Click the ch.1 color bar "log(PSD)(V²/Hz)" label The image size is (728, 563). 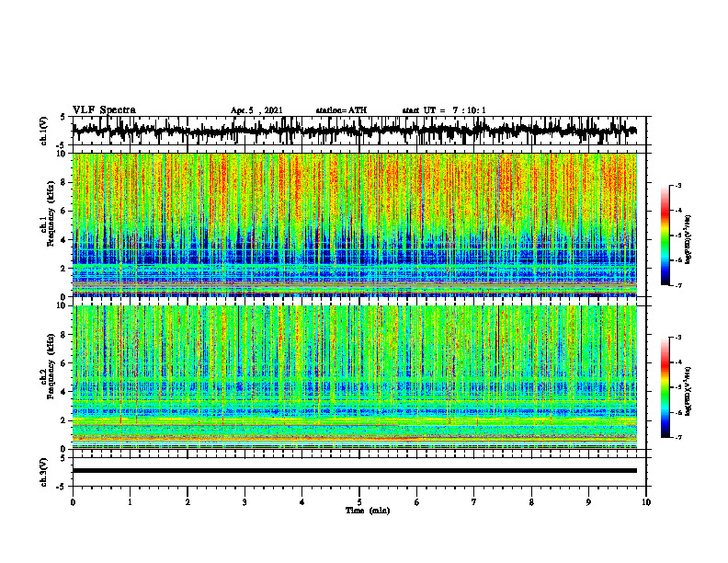pos(688,239)
